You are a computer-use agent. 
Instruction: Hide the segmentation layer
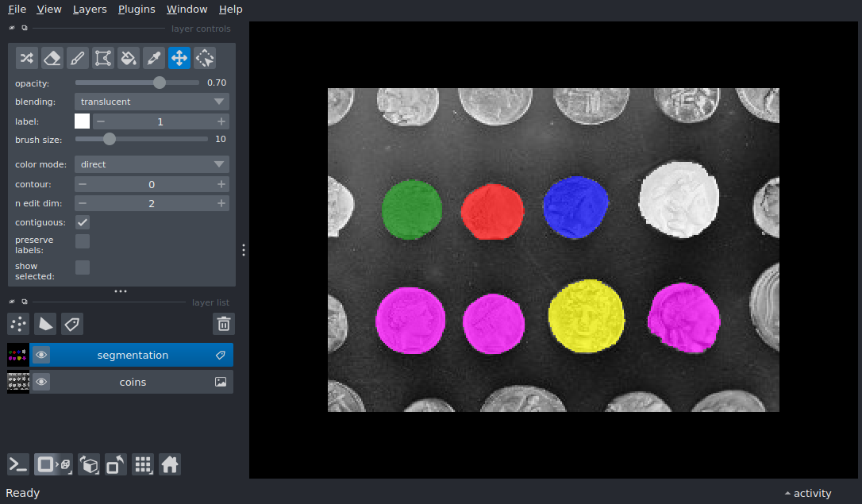(x=41, y=356)
